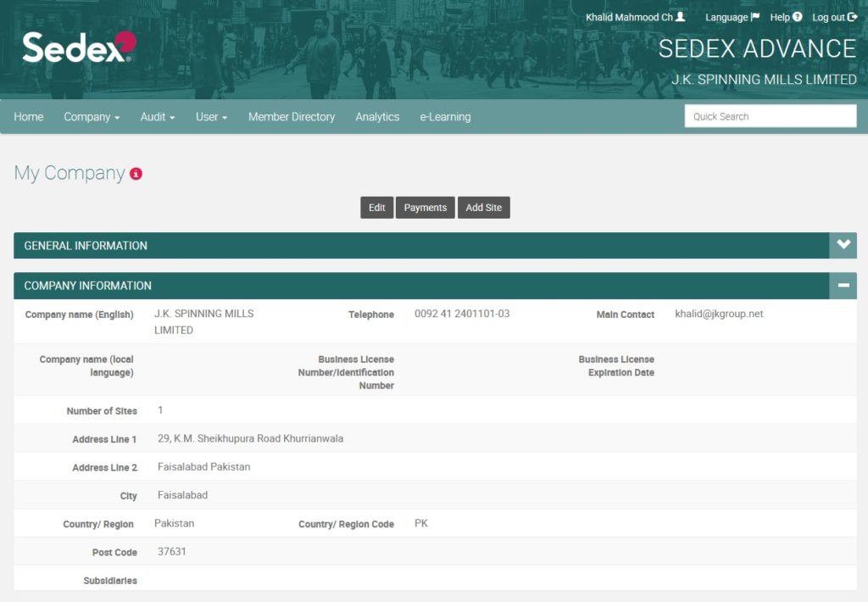Select post code value 37631
The image size is (868, 602).
coord(171,552)
